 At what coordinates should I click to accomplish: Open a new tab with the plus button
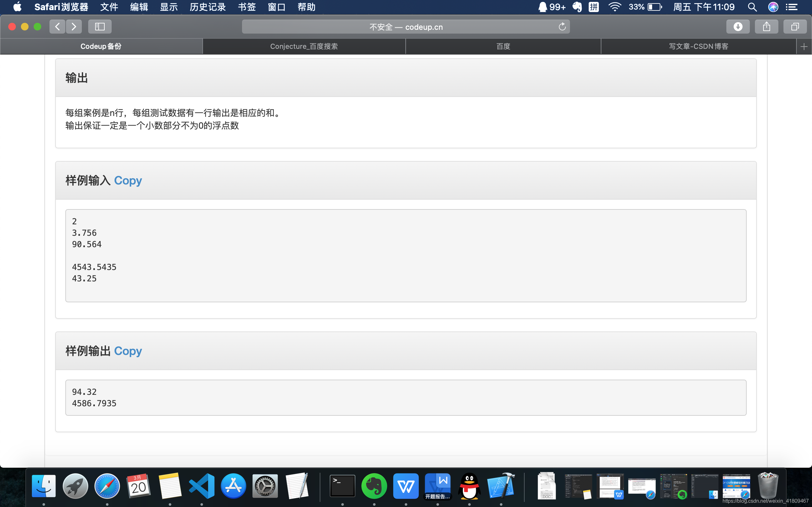(x=804, y=46)
